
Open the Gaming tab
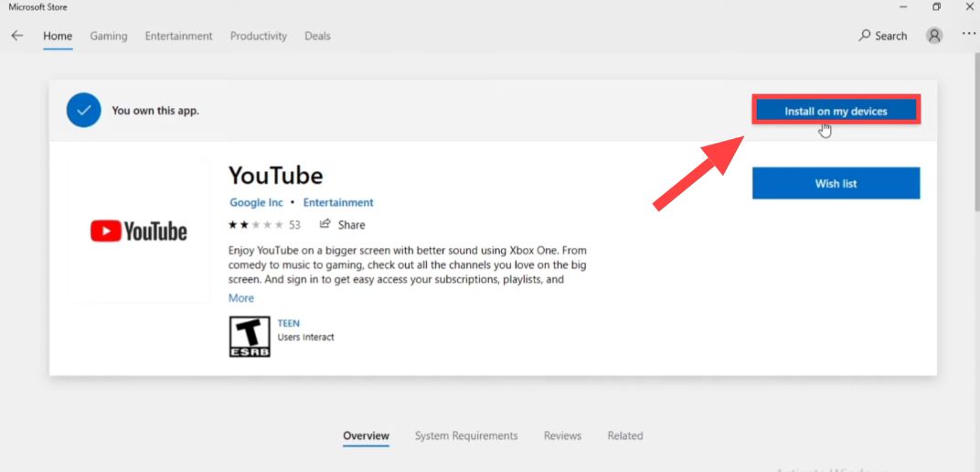pos(109,37)
